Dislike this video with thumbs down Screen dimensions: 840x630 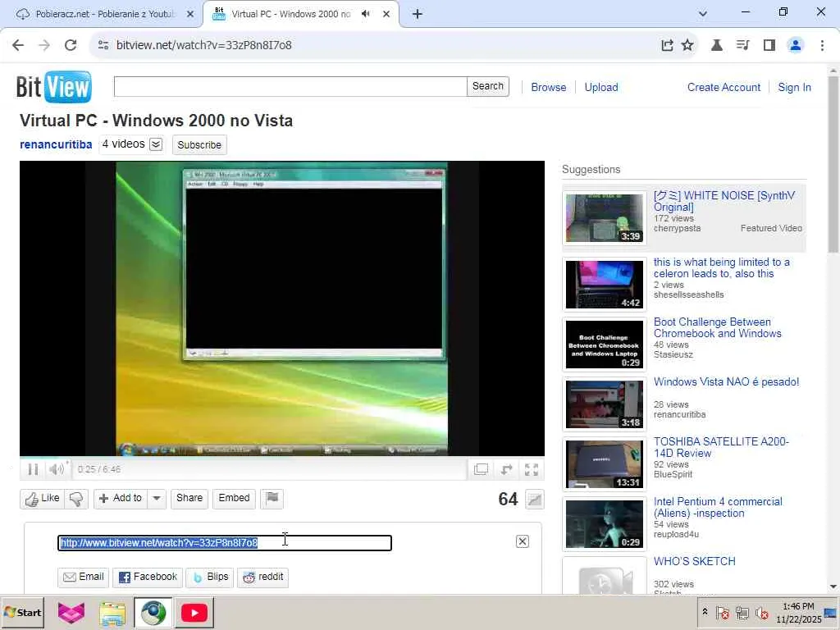tap(76, 499)
